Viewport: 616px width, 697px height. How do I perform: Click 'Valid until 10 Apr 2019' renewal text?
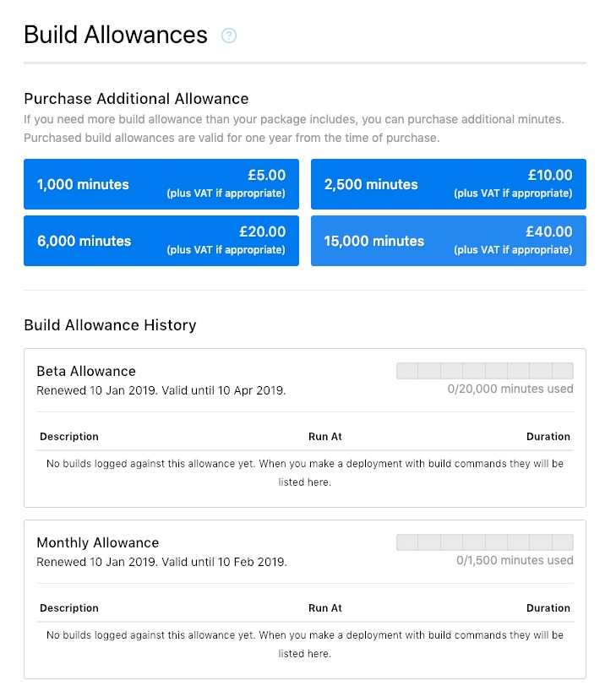click(223, 390)
